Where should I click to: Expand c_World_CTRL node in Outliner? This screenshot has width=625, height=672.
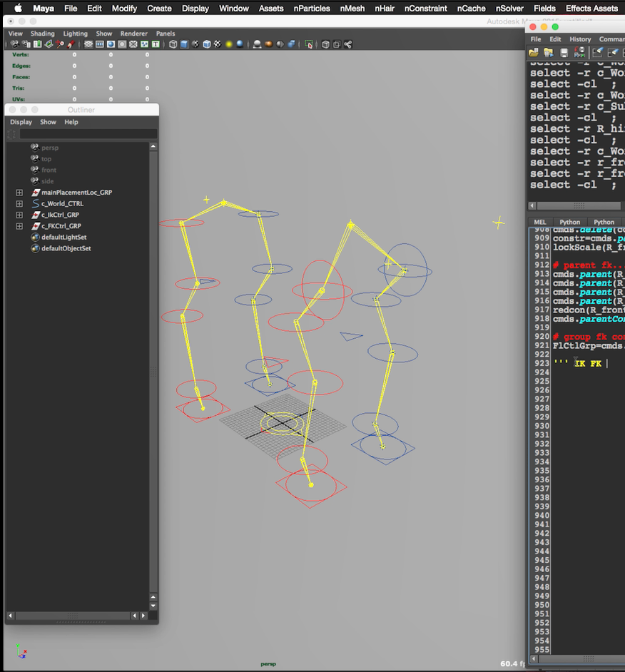[19, 203]
